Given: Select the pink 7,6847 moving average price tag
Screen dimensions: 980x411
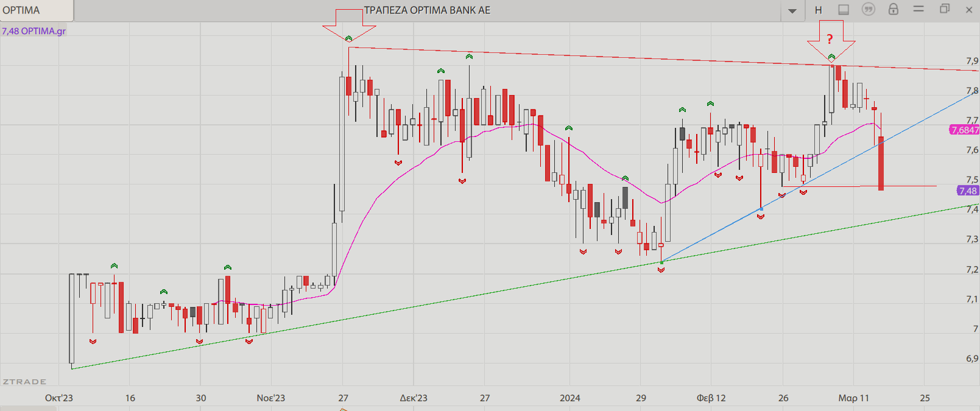Looking at the screenshot, I should tap(965, 130).
